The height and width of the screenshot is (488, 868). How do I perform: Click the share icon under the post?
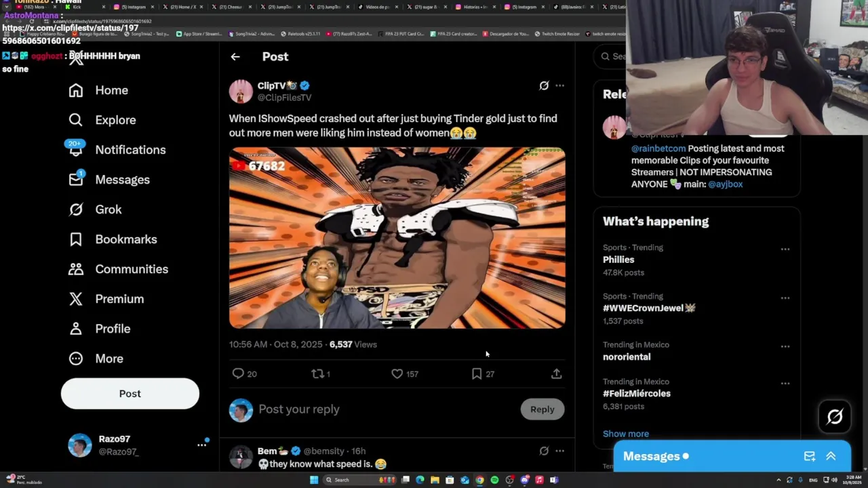click(x=556, y=373)
